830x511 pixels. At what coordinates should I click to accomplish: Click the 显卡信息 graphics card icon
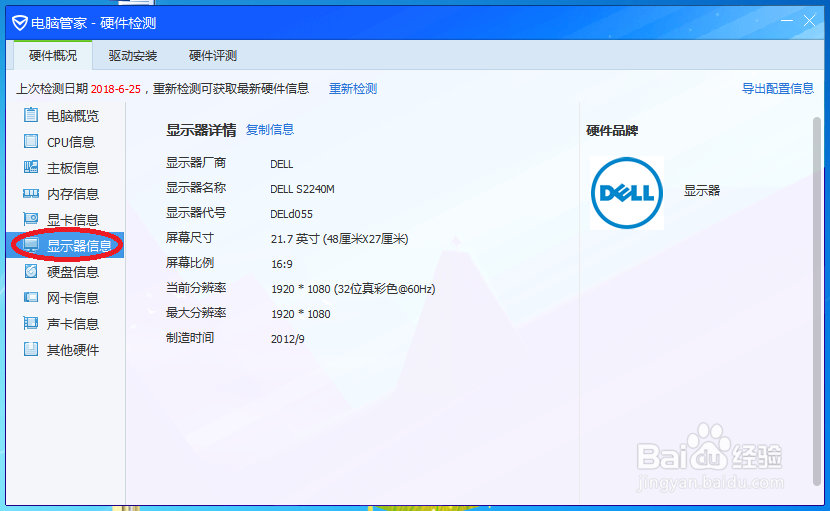[x=31, y=219]
